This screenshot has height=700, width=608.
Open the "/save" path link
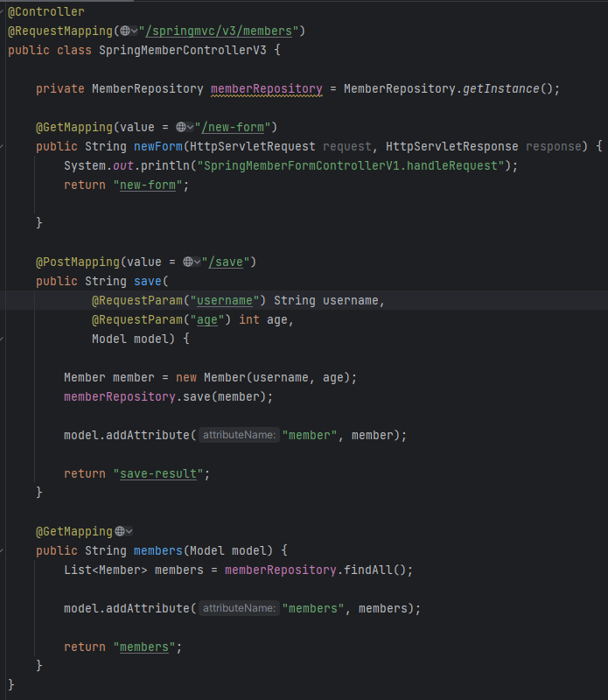pos(226,262)
